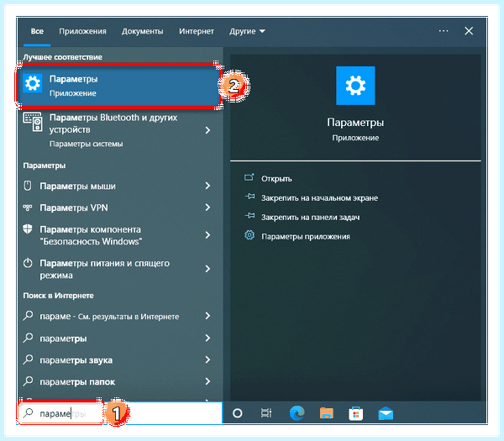Click magnifier icon beside параме web result
This screenshot has height=441, width=504.
[x=28, y=316]
